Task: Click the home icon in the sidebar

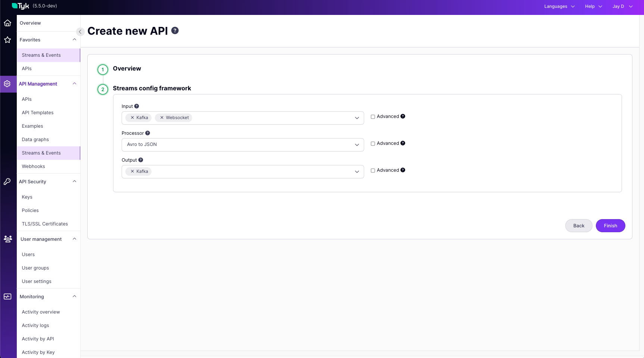Action: (7, 23)
